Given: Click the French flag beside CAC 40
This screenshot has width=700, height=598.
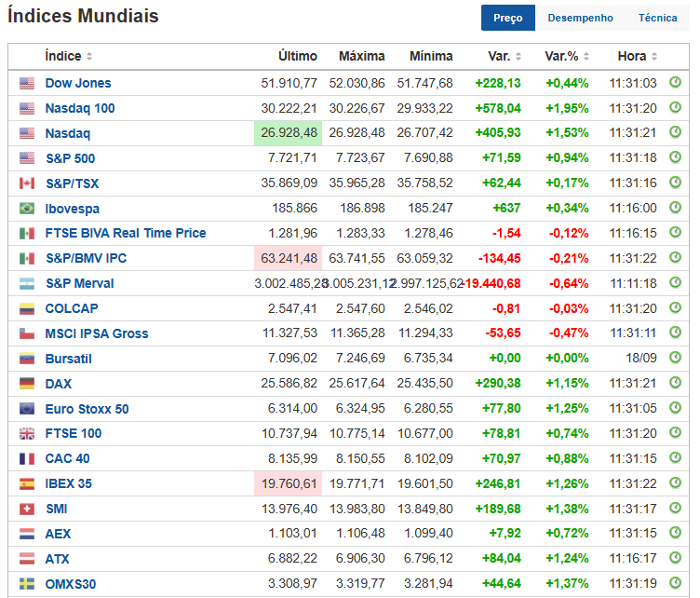Looking at the screenshot, I should pos(27,458).
